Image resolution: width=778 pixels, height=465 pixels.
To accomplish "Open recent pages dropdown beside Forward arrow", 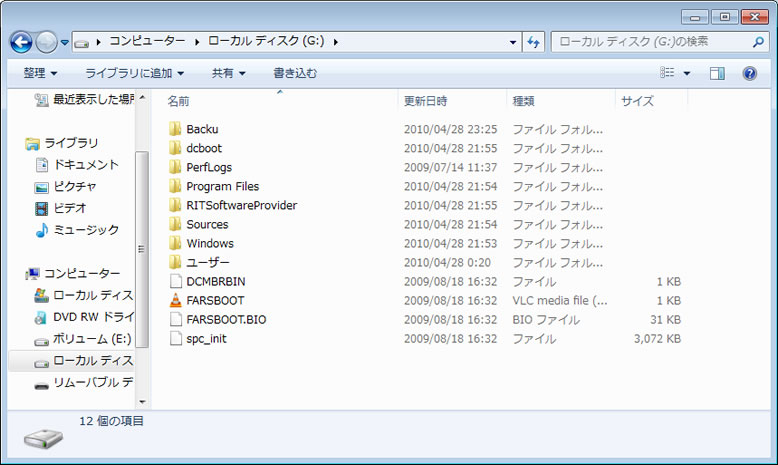I will pos(65,43).
